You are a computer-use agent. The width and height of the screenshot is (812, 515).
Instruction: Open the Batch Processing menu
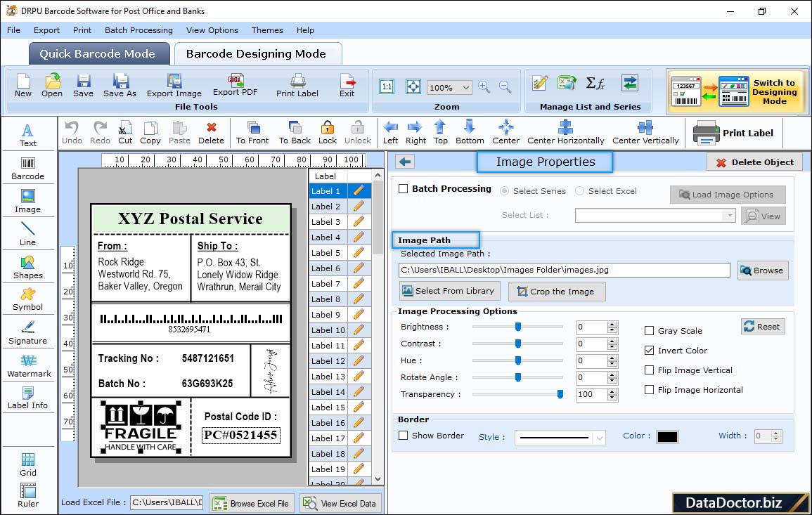138,30
